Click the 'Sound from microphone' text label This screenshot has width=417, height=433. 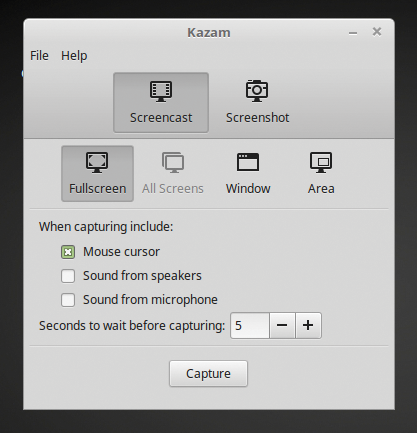click(150, 300)
